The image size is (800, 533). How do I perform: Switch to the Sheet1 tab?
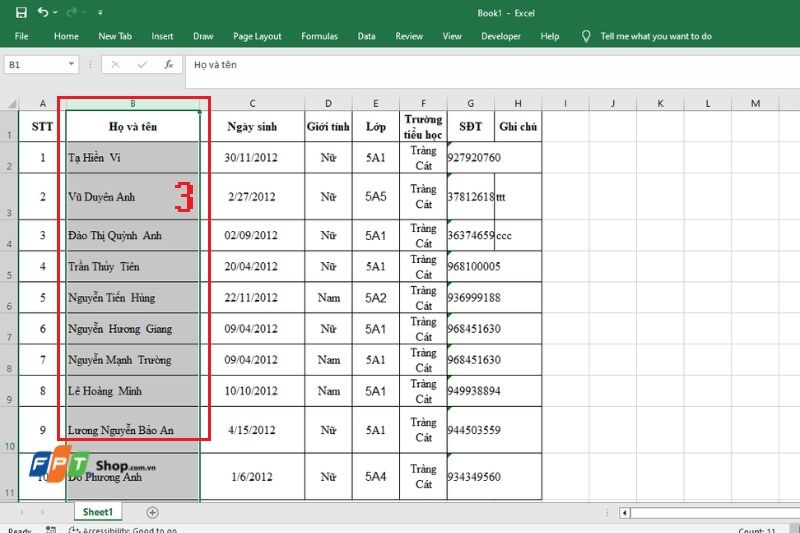[x=97, y=512]
